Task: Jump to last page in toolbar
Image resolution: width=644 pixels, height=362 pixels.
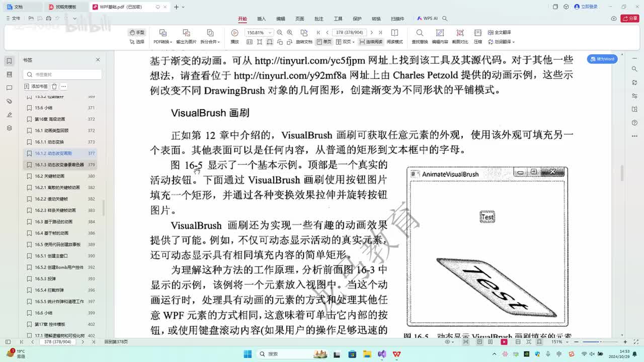Action: tap(379, 33)
